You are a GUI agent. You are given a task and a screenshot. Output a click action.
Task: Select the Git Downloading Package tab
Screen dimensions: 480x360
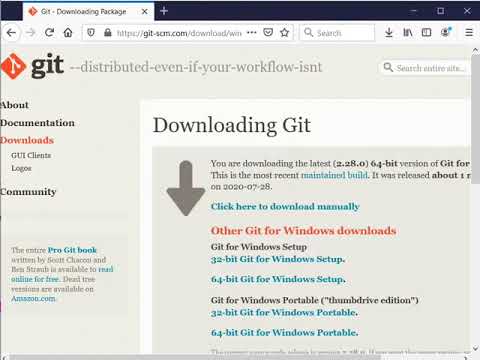(88, 11)
